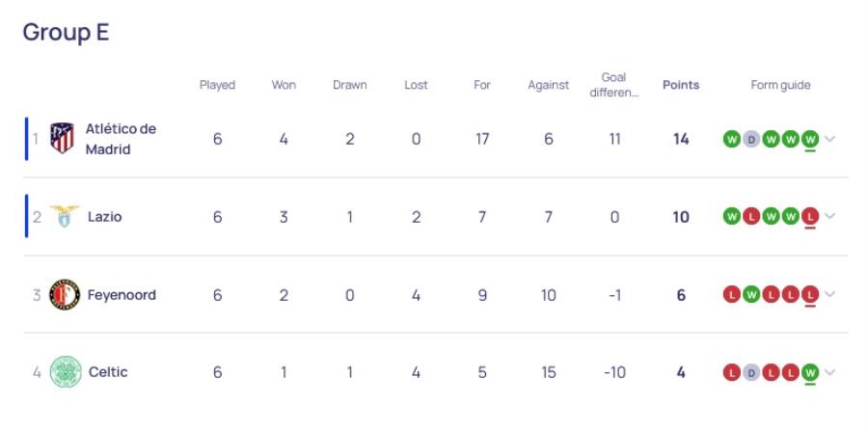868x431 pixels.
Task: Sort by the Points column header
Action: tap(681, 85)
